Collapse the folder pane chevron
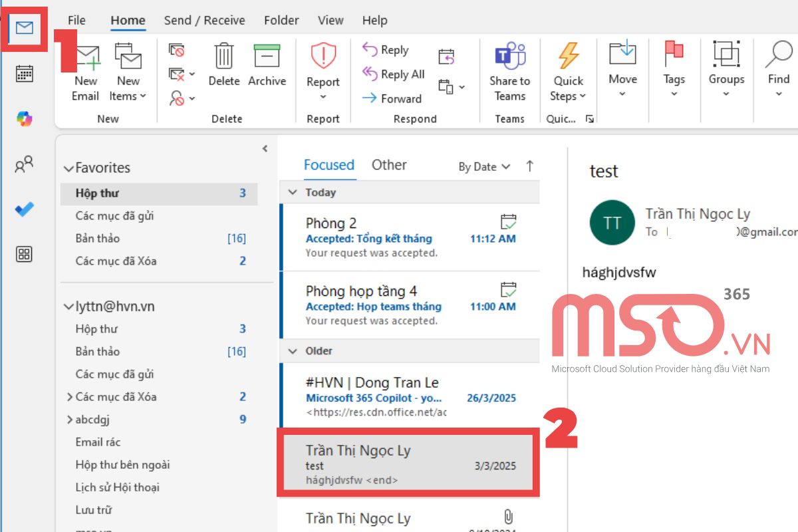The image size is (798, 532). [265, 148]
